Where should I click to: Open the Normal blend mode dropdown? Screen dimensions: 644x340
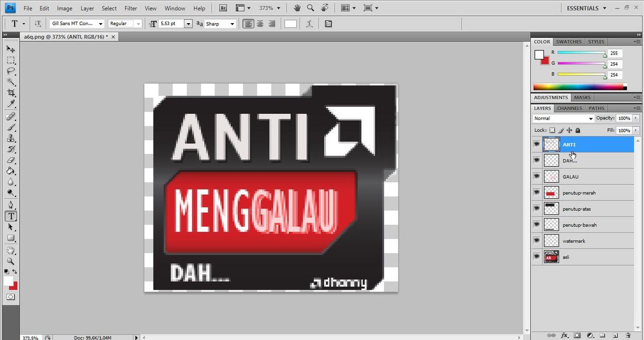point(563,118)
